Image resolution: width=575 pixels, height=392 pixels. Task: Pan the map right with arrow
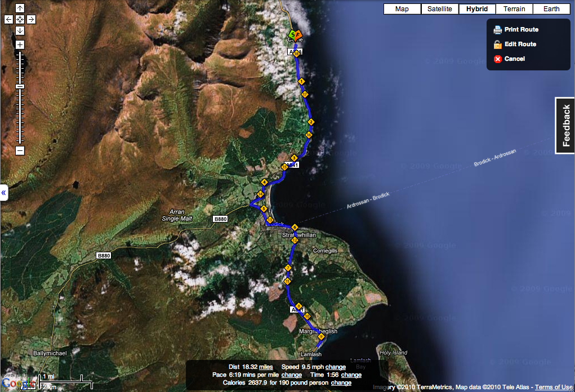[31, 19]
